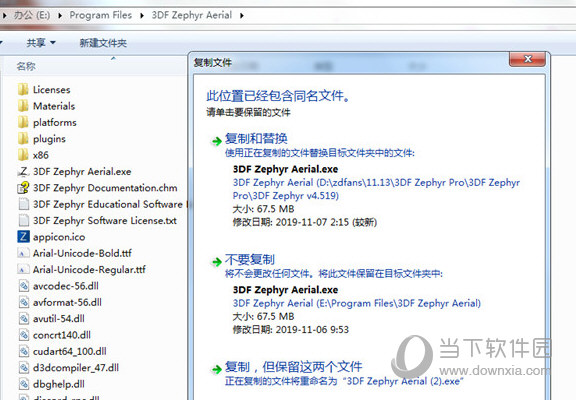576x400 pixels.
Task: Select avcodec-56.dll file name
Action: coord(66,286)
